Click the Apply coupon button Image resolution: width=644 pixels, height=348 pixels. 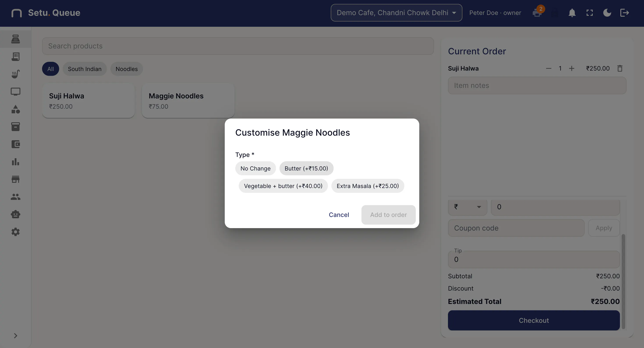coord(604,228)
